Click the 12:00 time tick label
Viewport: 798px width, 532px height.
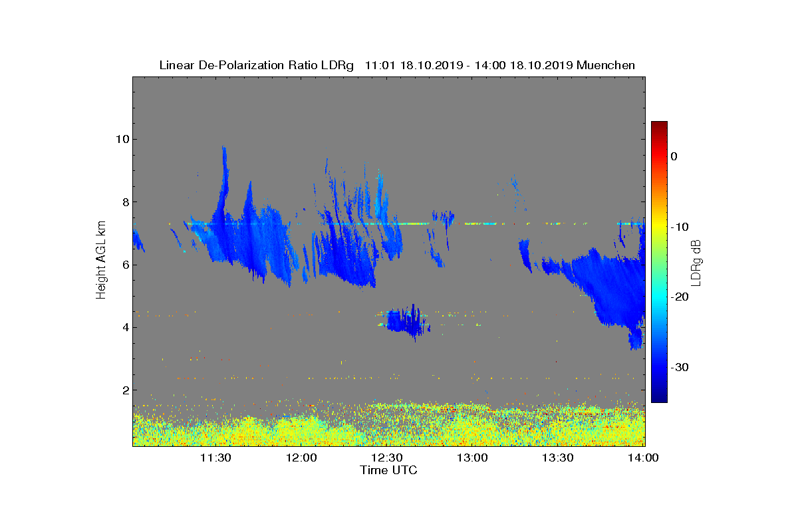tap(301, 458)
